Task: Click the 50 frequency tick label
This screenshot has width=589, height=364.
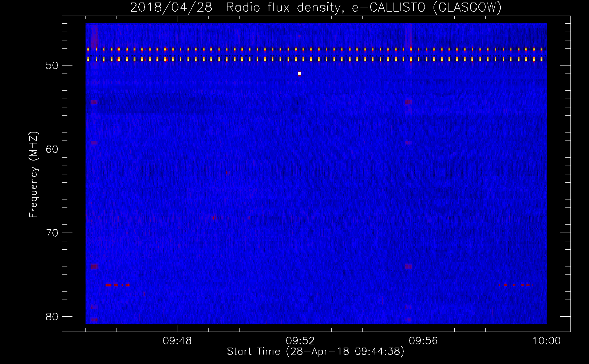Action: pos(52,66)
